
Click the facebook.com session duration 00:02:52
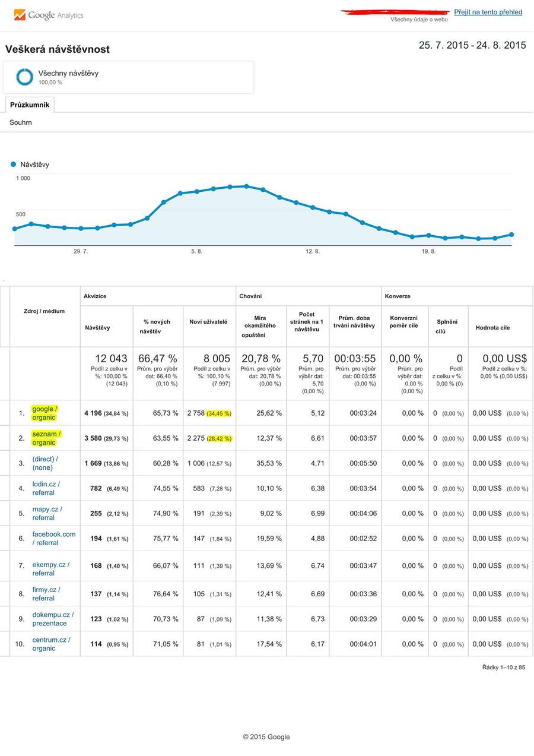(x=363, y=538)
